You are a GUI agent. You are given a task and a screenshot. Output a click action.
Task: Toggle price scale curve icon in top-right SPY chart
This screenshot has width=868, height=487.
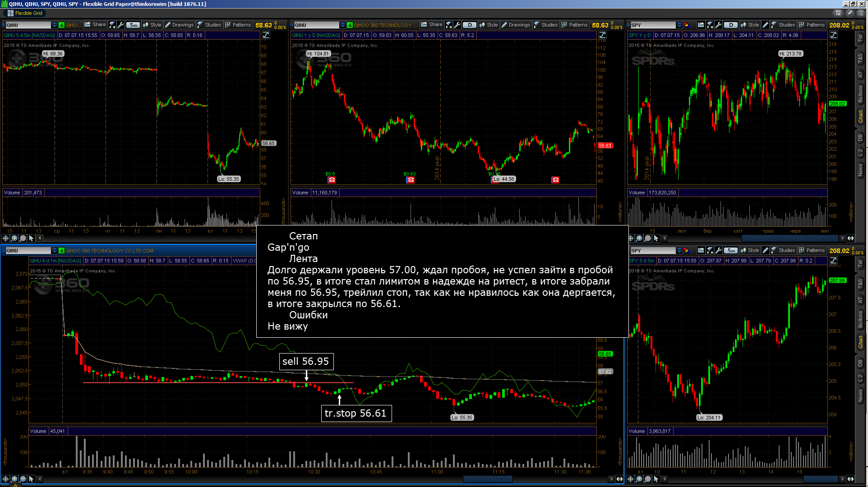[x=833, y=35]
